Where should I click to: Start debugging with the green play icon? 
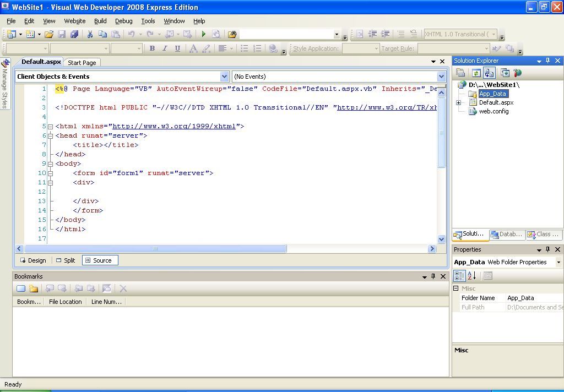204,34
